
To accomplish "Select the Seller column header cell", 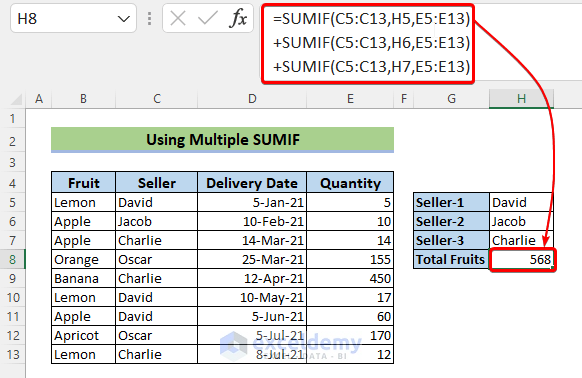I will tap(157, 183).
